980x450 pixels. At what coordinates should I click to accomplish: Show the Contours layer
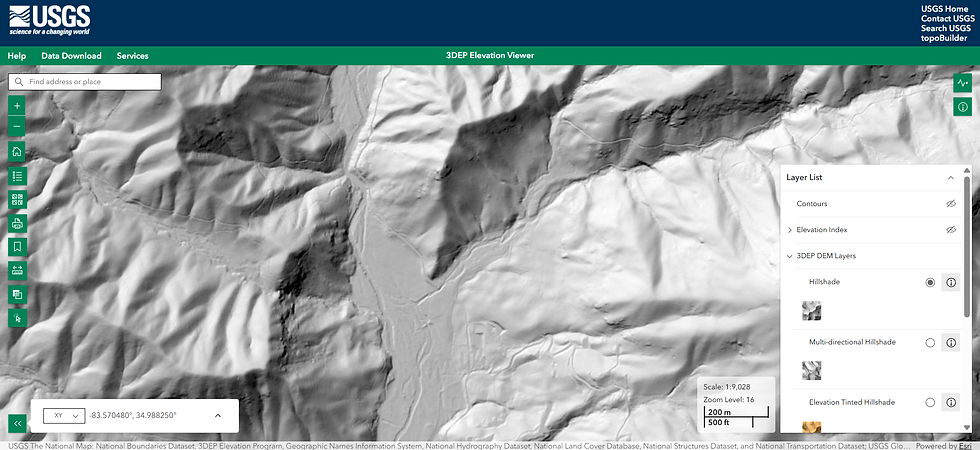(x=951, y=204)
